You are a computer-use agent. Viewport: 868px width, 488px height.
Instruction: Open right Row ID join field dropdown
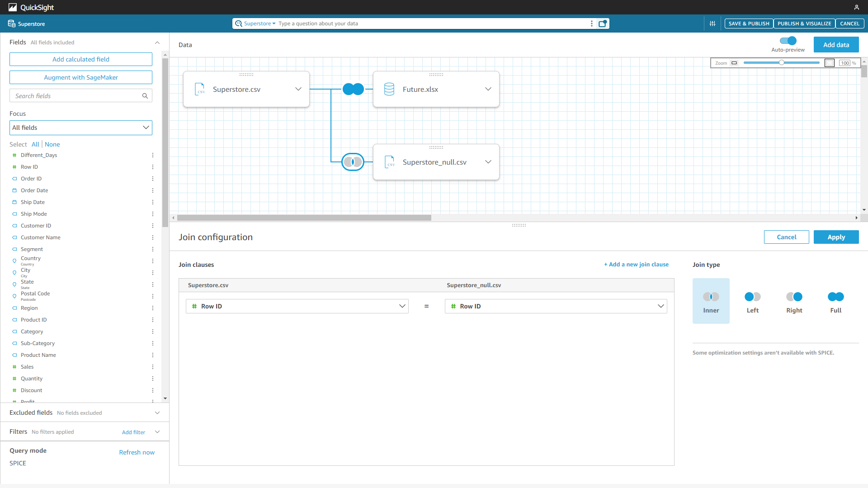(x=556, y=306)
